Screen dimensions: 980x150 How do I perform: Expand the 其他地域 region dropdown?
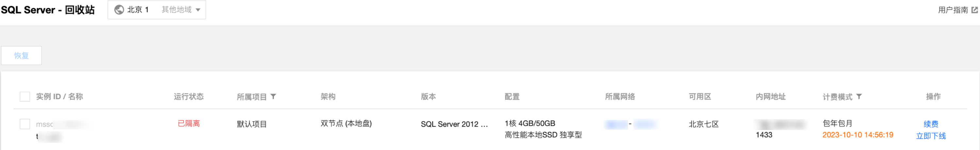coord(181,9)
